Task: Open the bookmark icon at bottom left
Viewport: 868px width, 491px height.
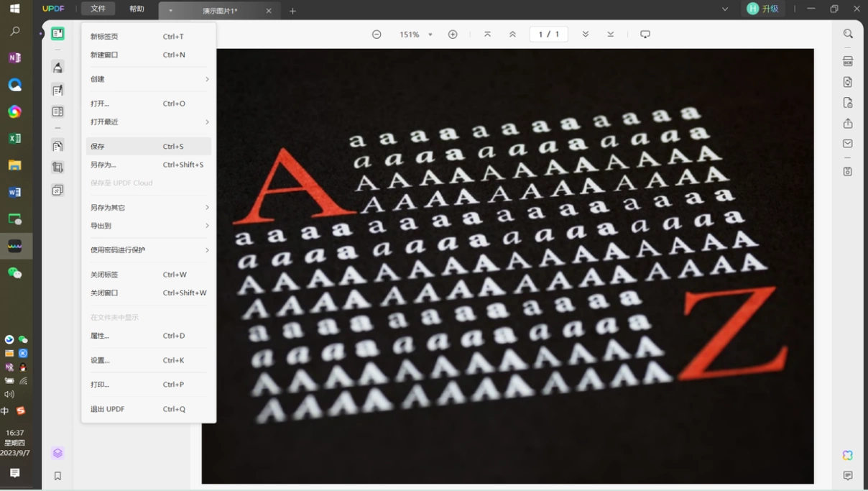Action: pyautogui.click(x=58, y=476)
